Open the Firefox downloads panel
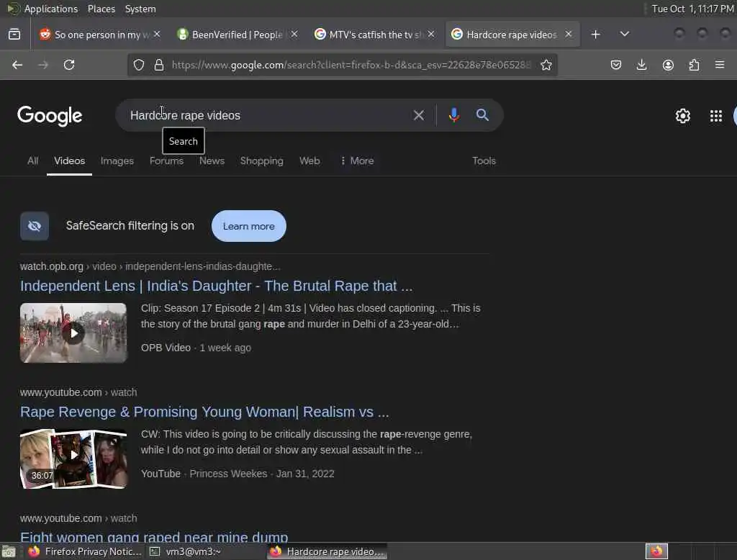Viewport: 737px width, 560px height. [641, 65]
